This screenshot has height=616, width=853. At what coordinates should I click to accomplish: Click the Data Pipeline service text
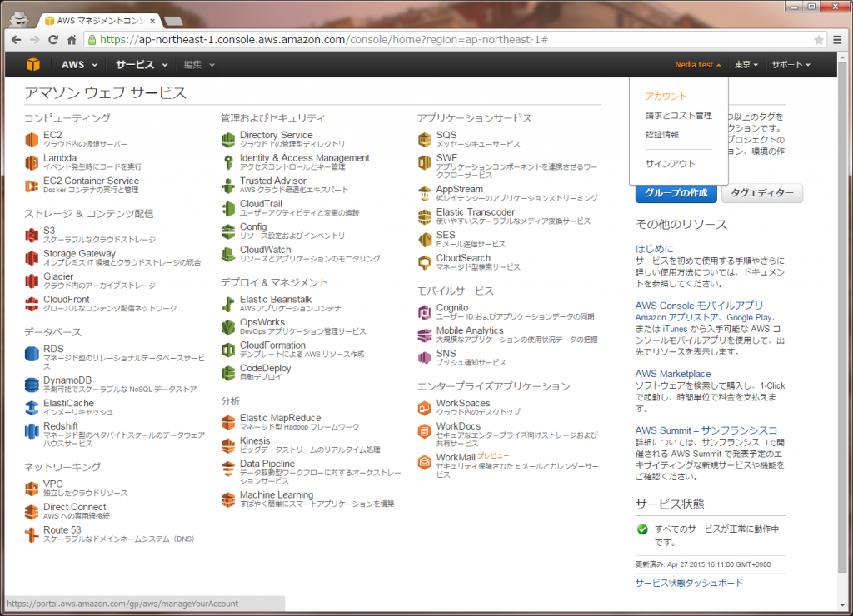(267, 464)
